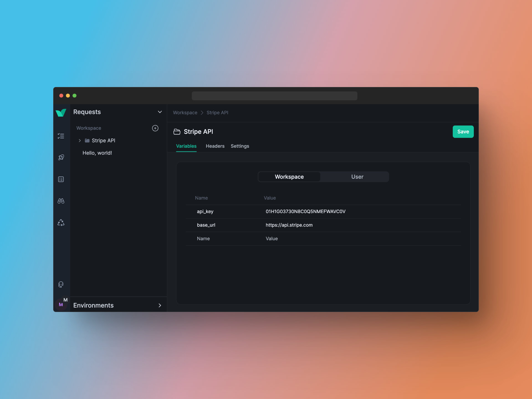
Task: Click the Value column header
Action: (270, 198)
